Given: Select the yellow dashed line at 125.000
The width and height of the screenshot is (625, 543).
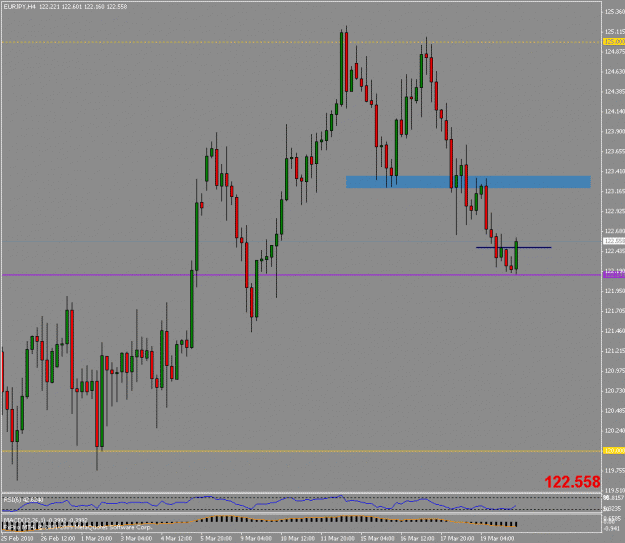Looking at the screenshot, I should pyautogui.click(x=301, y=42).
